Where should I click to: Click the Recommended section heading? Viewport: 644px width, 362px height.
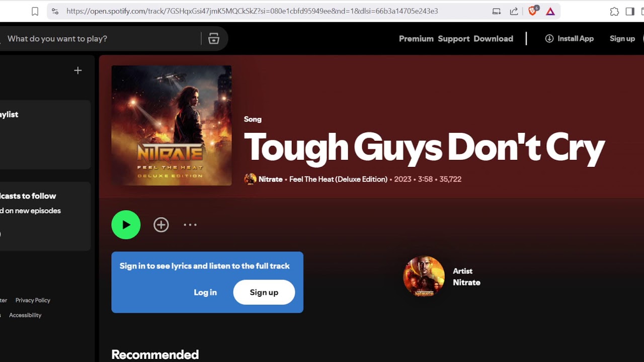click(x=155, y=354)
